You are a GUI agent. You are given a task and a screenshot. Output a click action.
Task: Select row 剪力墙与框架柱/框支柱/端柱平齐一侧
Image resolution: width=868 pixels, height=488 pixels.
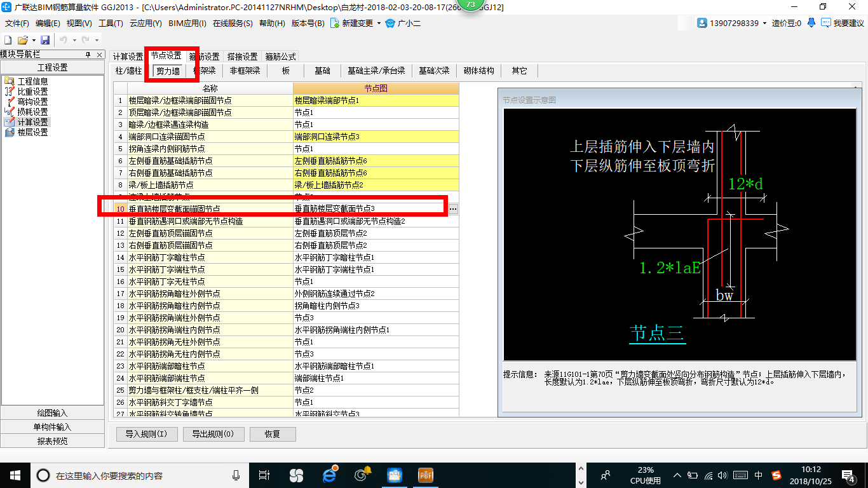point(210,390)
